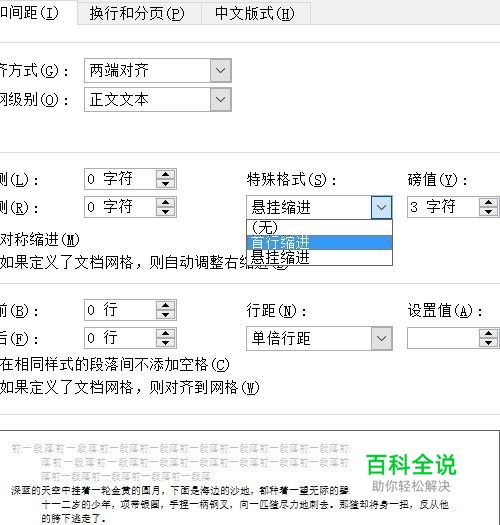Viewport: 500px width, 525px height.
Task: Click the 磅值(Y) 3 字符 field
Action: tap(443, 207)
